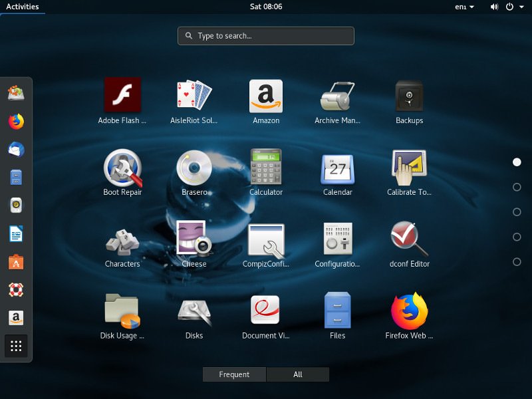This screenshot has height=399, width=532.
Task: Launch AisleRiot Solitaire
Action: point(194,101)
